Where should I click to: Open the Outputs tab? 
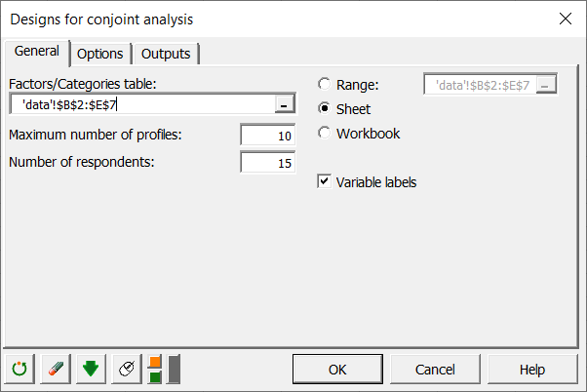point(166,54)
